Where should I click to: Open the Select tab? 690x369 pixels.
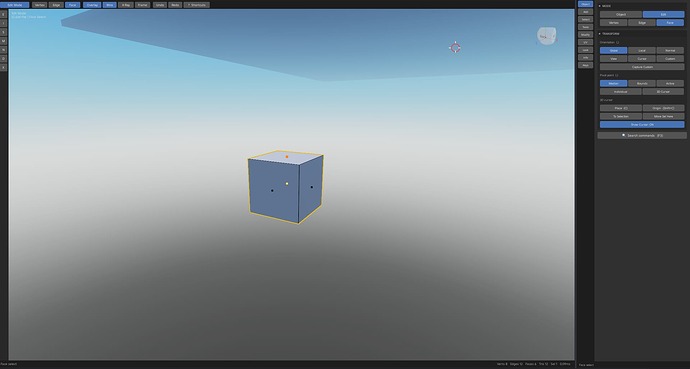click(585, 19)
